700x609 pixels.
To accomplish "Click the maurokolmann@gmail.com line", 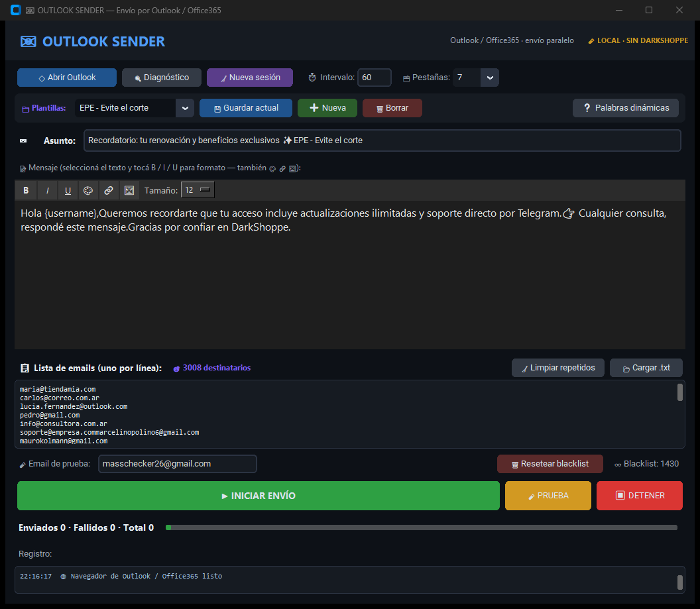I will (64, 441).
